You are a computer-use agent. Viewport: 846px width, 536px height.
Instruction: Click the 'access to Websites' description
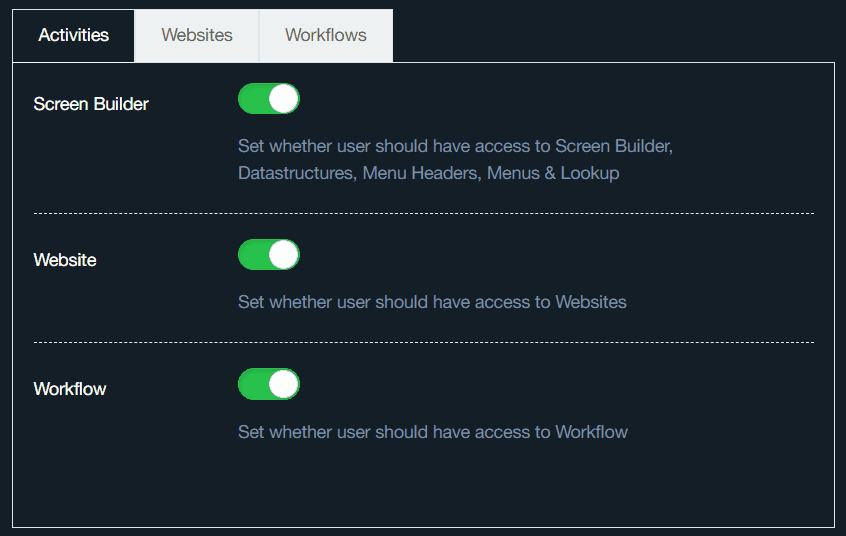(x=432, y=302)
